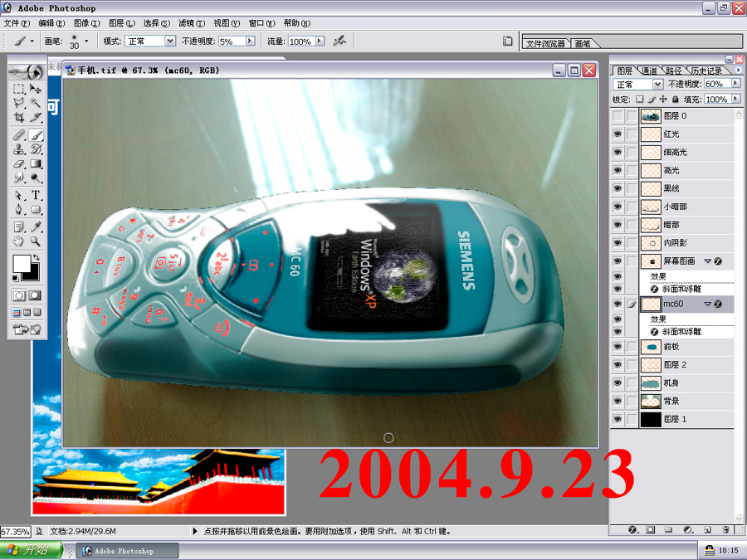The height and width of the screenshot is (560, 747).
Task: Select the Eyedropper tool
Action: 35,227
